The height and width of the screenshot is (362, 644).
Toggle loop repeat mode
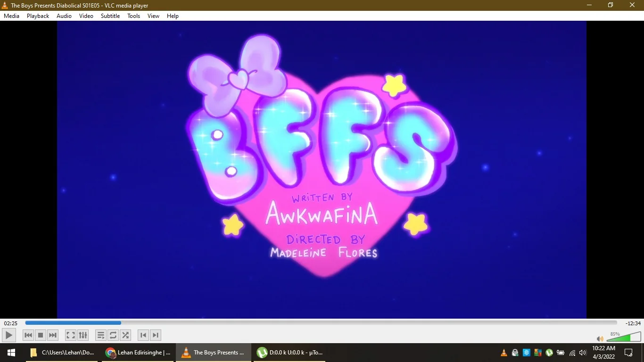[x=113, y=335]
